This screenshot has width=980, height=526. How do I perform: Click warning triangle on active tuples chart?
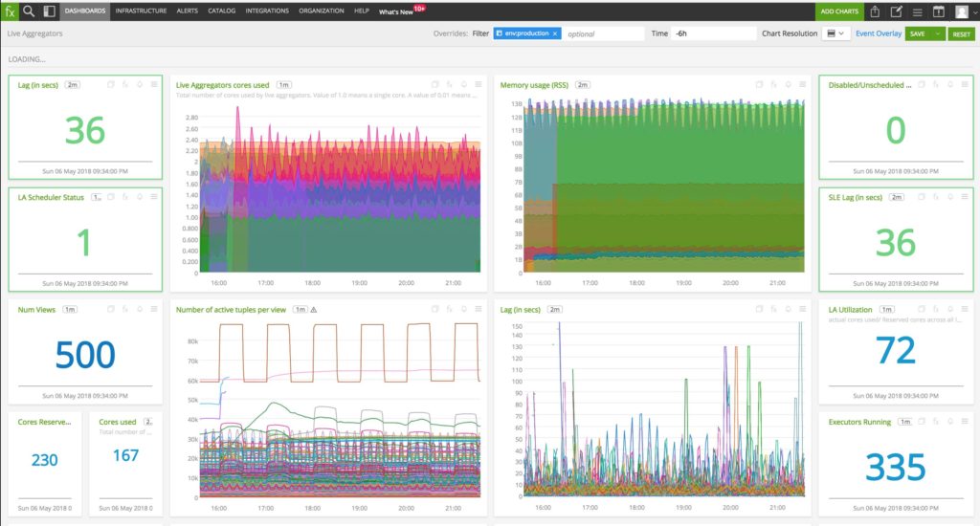(x=314, y=310)
